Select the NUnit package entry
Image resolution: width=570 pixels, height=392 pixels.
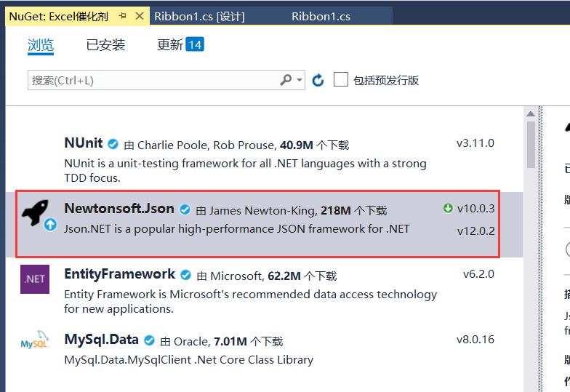[x=254, y=156]
